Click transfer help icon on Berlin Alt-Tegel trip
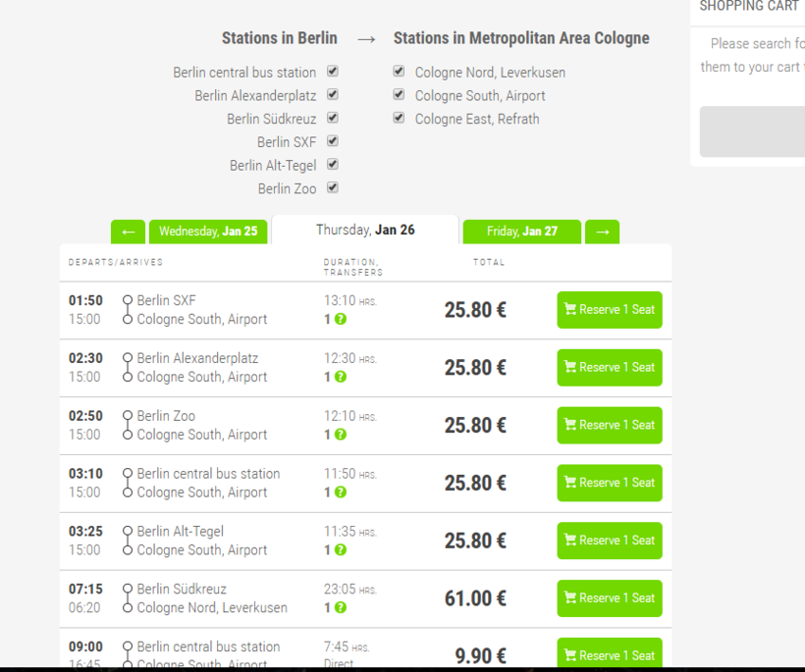This screenshot has height=672, width=805. tap(341, 550)
